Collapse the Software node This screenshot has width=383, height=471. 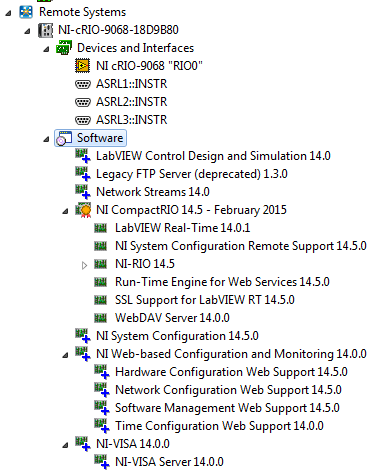pos(47,139)
